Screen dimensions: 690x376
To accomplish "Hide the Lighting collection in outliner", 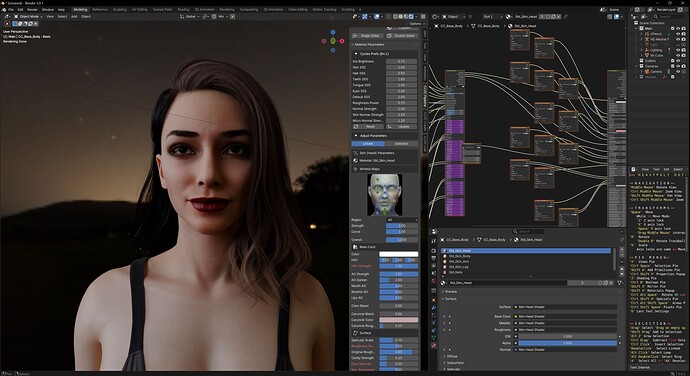I will pyautogui.click(x=678, y=50).
